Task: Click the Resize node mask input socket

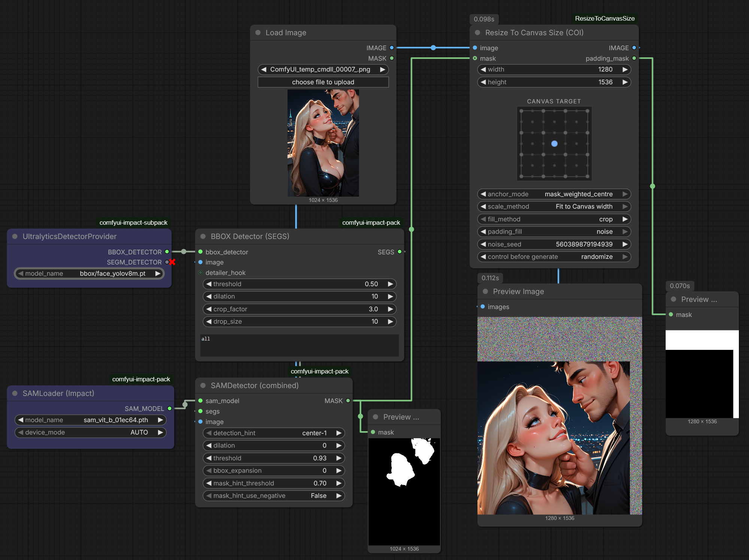Action: (x=475, y=58)
